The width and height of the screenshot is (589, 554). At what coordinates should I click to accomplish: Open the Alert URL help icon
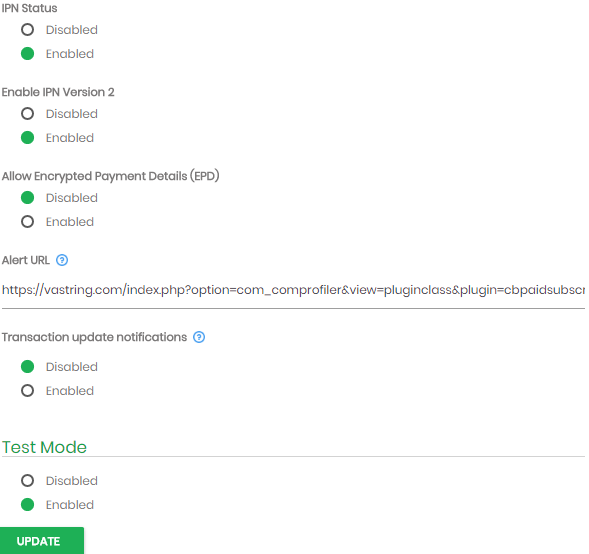62,260
